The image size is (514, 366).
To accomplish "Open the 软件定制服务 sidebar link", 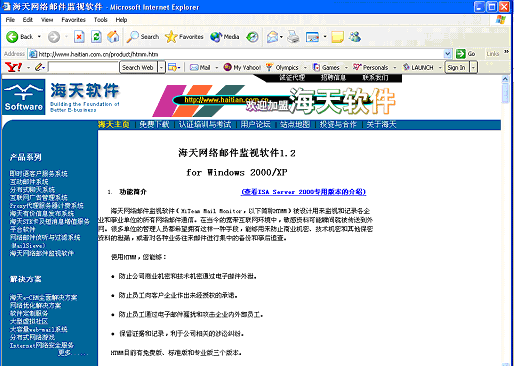I will pos(29,313).
